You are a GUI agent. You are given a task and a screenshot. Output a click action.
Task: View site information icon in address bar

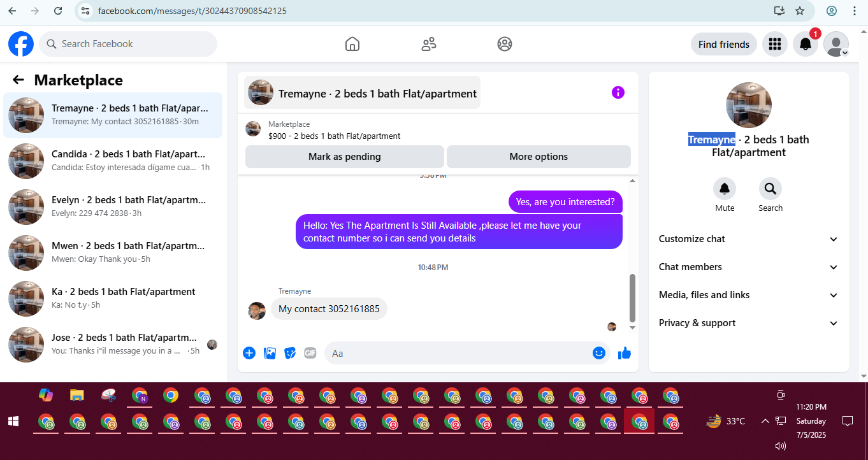click(85, 11)
